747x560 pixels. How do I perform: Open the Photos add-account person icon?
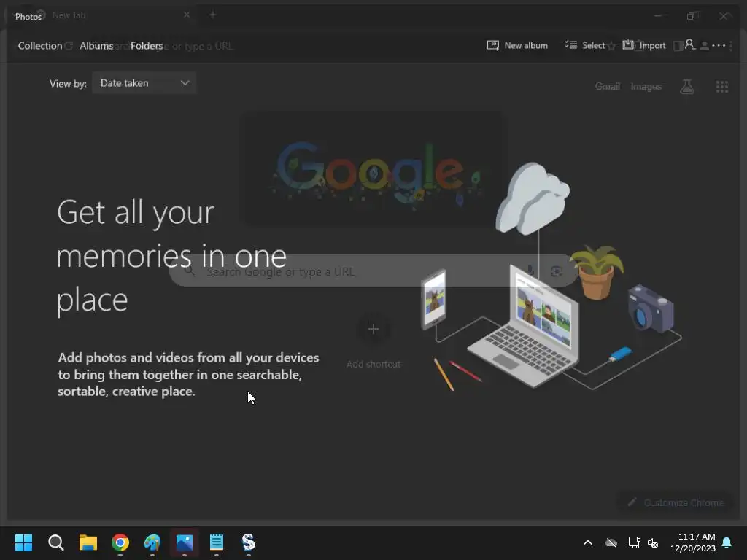point(690,46)
